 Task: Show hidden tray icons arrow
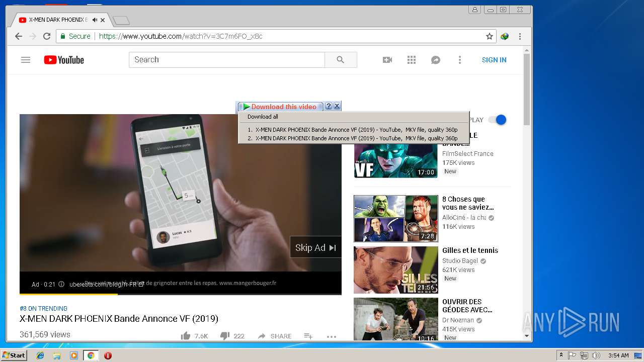point(561,355)
